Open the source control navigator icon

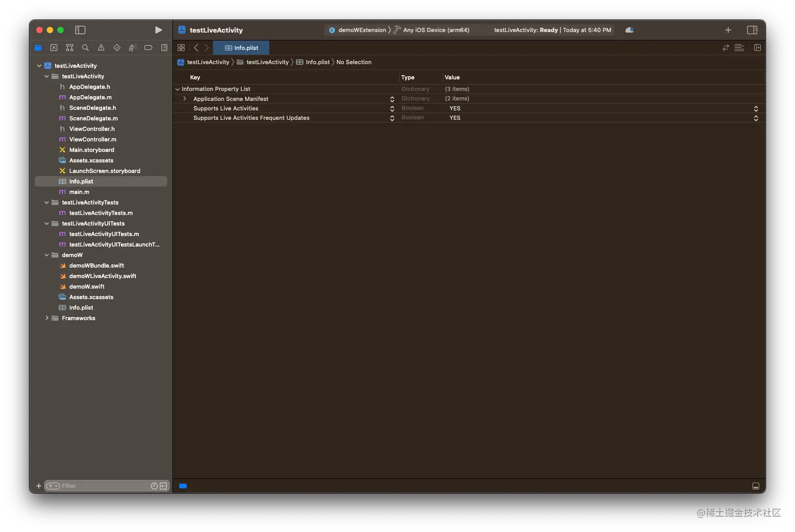click(x=54, y=48)
